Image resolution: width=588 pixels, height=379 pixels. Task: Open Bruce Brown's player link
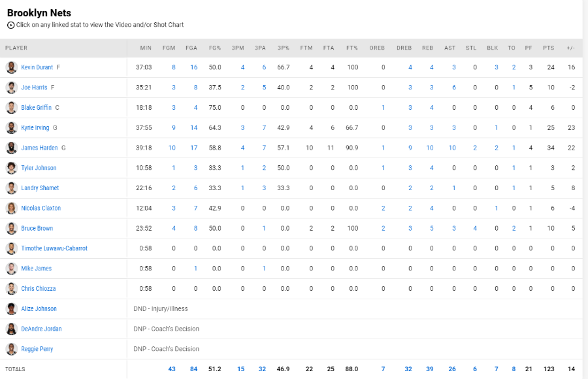pyautogui.click(x=37, y=229)
